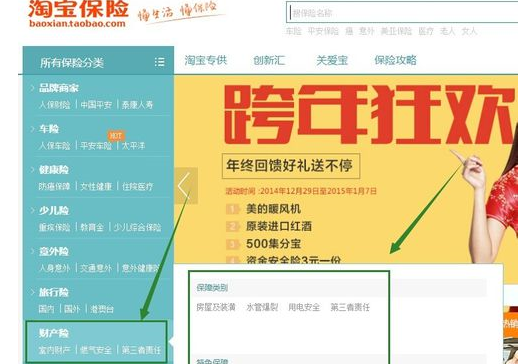Click the 意外 hot search keyword
This screenshot has height=364, width=523.
[x=367, y=31]
